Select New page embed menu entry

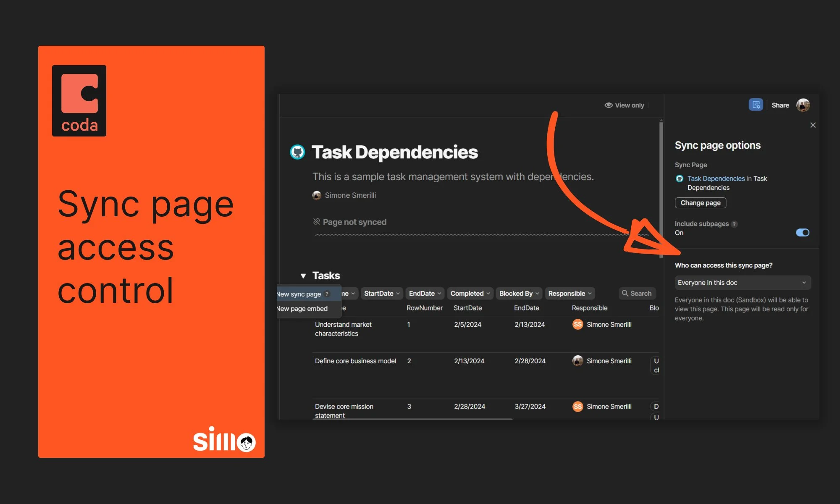tap(302, 309)
